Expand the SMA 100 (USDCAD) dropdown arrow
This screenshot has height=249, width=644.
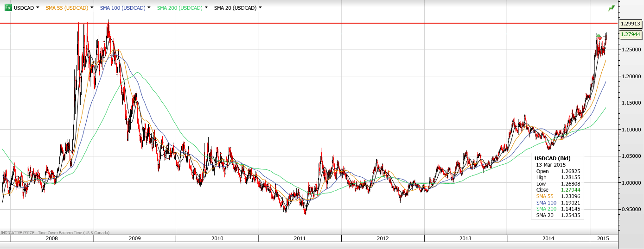[149, 8]
